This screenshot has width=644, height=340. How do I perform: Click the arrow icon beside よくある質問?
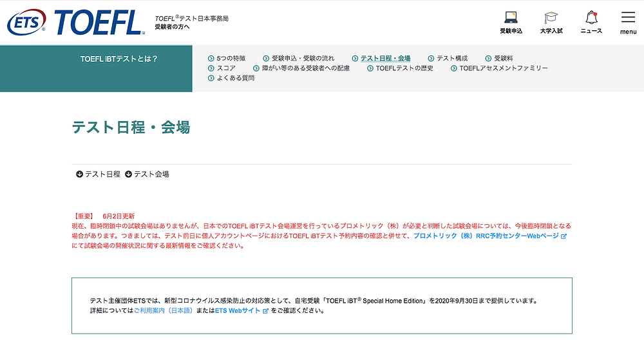click(211, 78)
